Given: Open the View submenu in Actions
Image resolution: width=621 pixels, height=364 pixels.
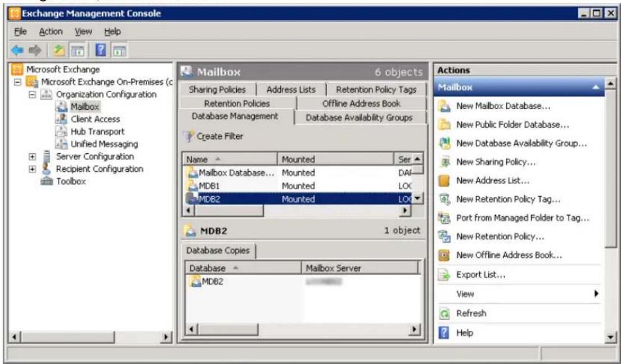Looking at the screenshot, I should 520,294.
